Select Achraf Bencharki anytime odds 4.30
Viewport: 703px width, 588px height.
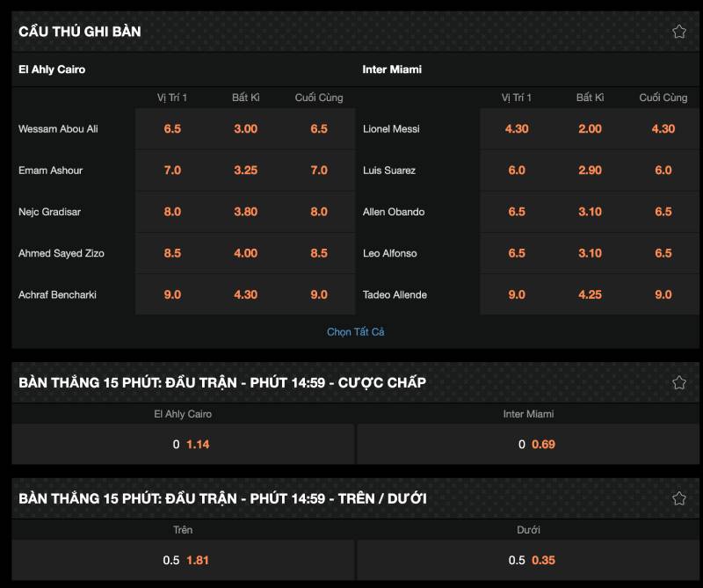click(245, 295)
